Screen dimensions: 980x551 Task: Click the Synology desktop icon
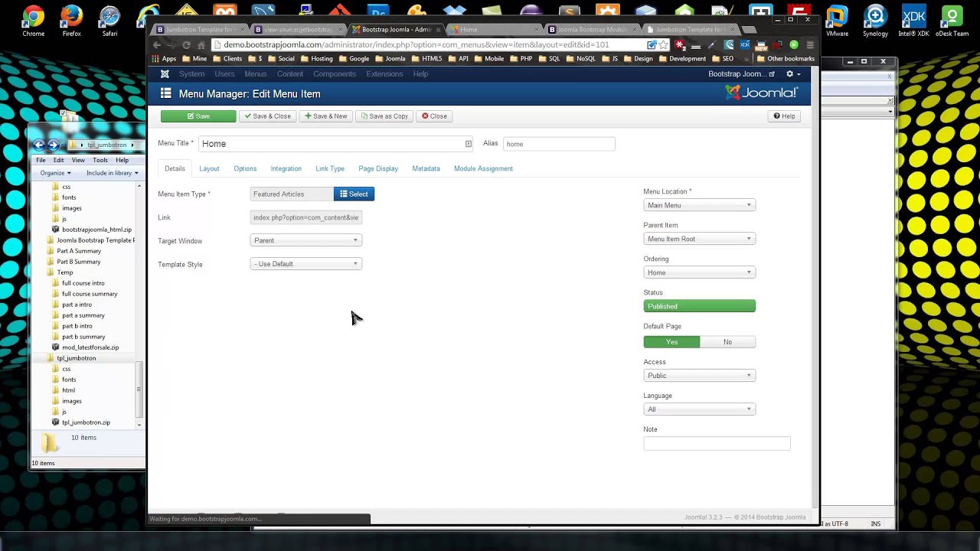point(875,20)
